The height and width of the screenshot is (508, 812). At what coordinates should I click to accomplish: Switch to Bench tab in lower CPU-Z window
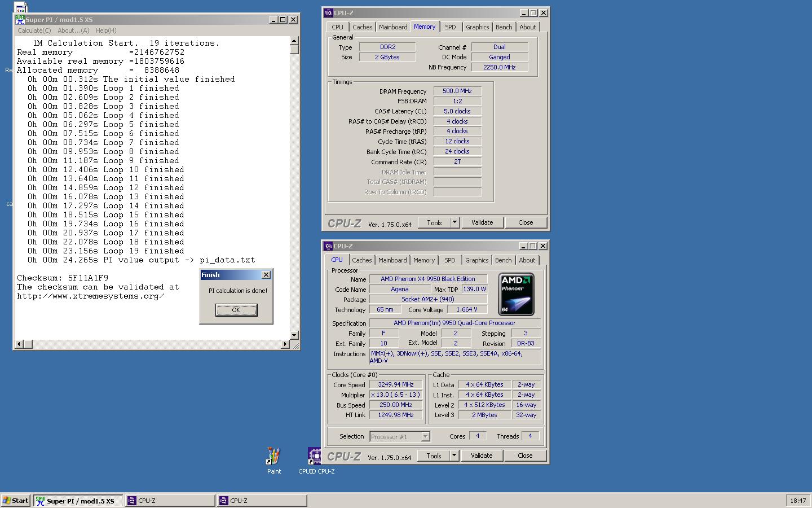tap(503, 260)
